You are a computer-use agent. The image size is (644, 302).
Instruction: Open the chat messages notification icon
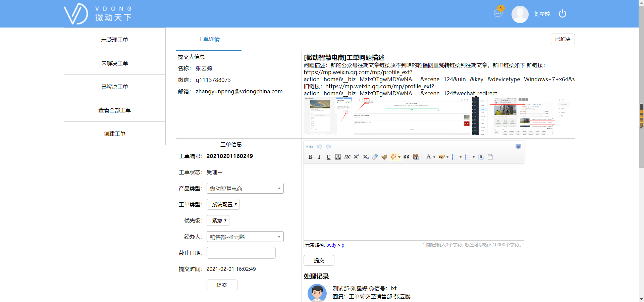pos(498,13)
